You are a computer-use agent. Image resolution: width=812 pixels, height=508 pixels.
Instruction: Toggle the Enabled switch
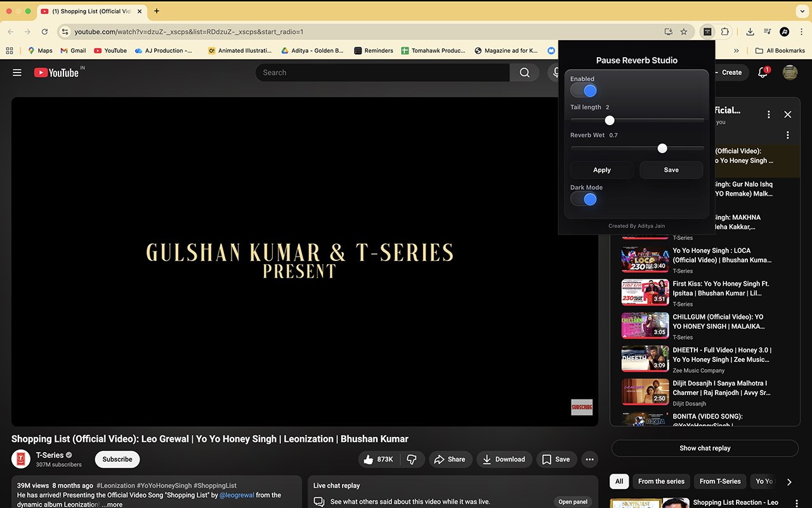(584, 91)
